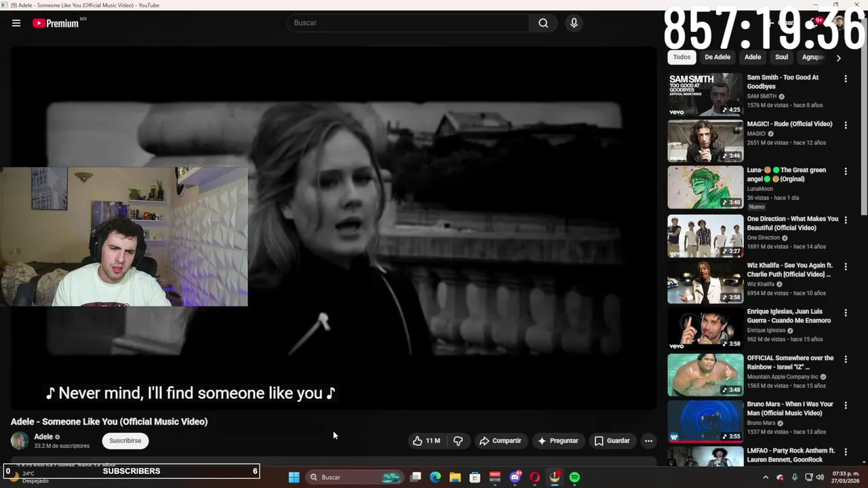Click the search magnifier button
This screenshot has width=868, height=488.
(x=543, y=23)
